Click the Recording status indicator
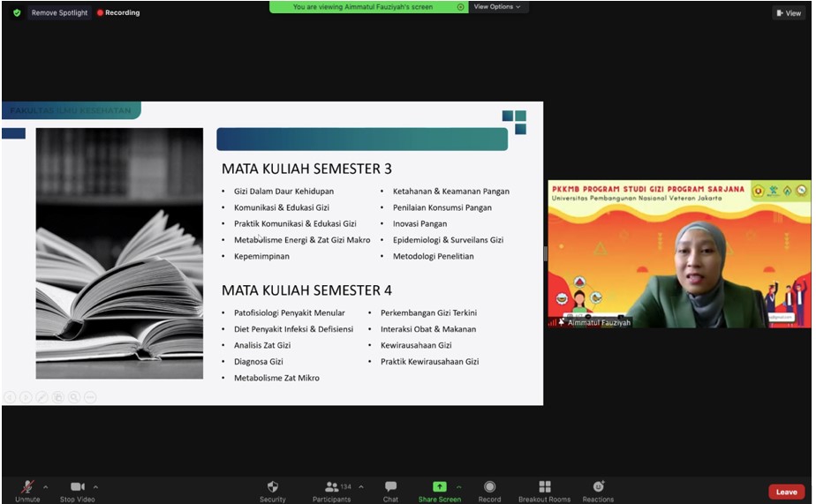 118,12
